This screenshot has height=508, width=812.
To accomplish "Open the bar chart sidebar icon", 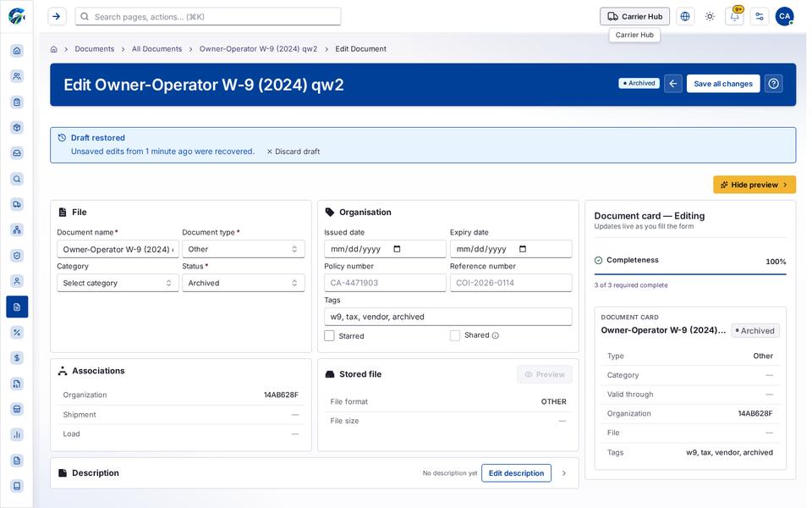I will click(x=17, y=434).
